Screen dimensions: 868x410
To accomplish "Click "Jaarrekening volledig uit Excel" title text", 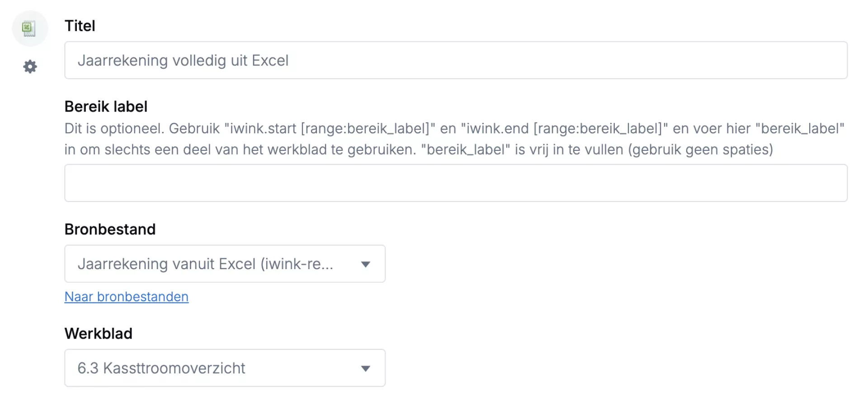I will click(183, 61).
